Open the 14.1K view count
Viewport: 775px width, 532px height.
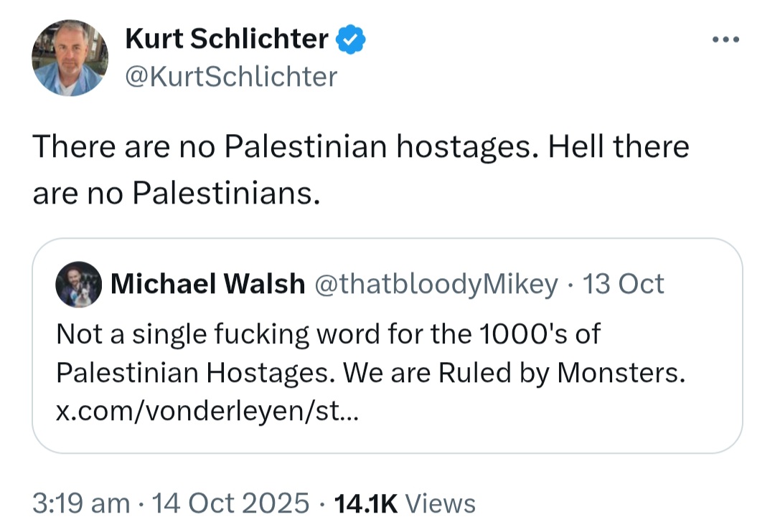pyautogui.click(x=364, y=503)
